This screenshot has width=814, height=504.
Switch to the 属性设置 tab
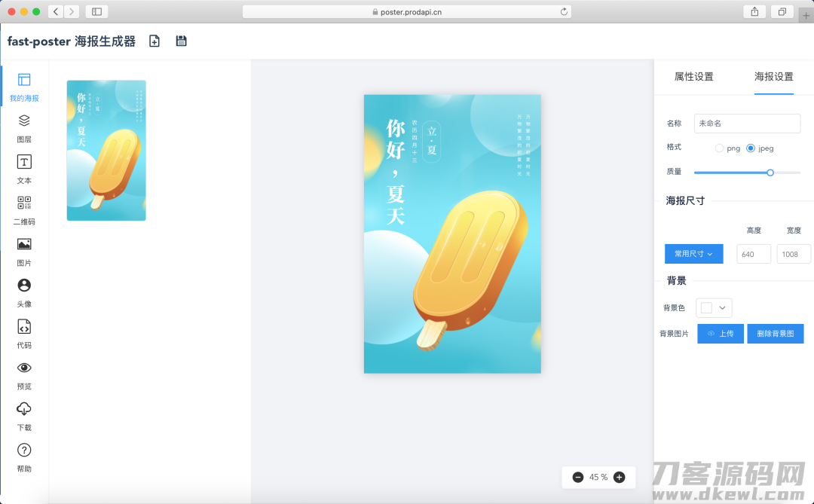[x=694, y=77]
